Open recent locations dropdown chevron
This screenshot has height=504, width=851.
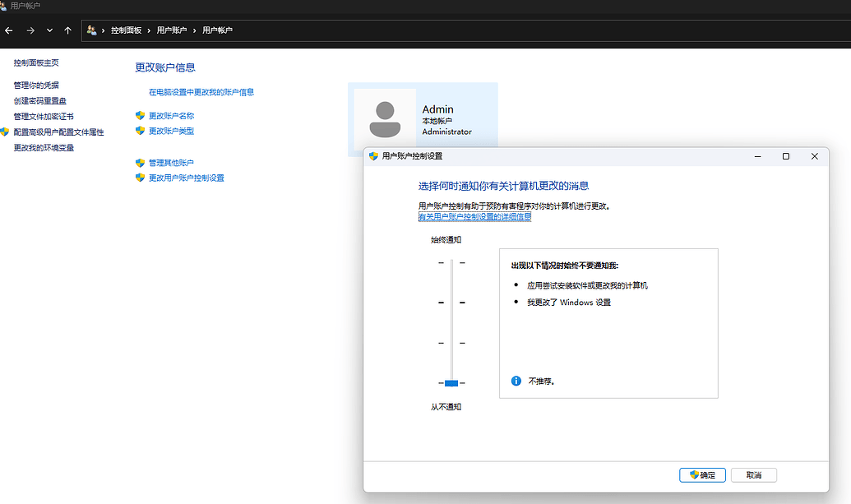(49, 30)
